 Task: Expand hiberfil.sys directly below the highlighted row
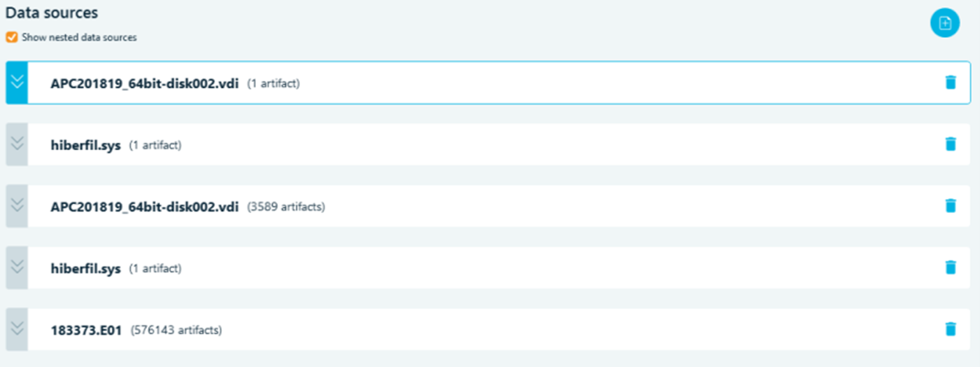[17, 144]
